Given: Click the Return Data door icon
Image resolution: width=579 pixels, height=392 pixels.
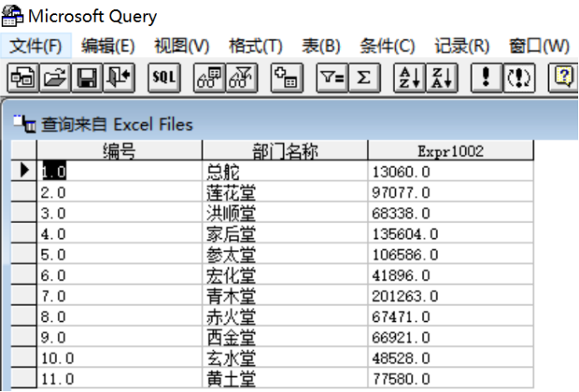Looking at the screenshot, I should coord(119,78).
